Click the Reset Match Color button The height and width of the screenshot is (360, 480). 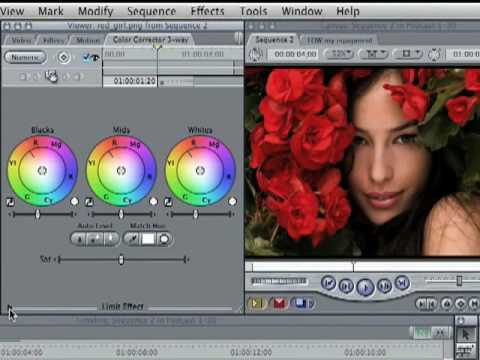click(164, 239)
